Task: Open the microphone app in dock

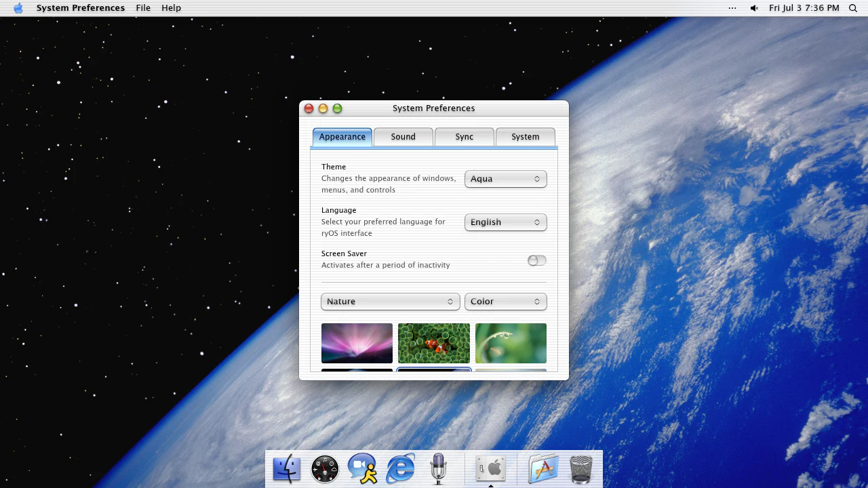Action: 438,469
